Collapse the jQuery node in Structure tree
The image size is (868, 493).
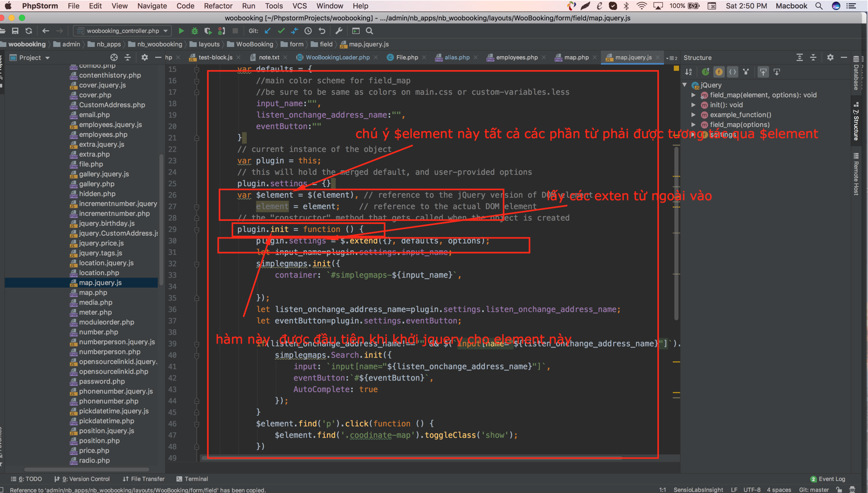pyautogui.click(x=685, y=85)
